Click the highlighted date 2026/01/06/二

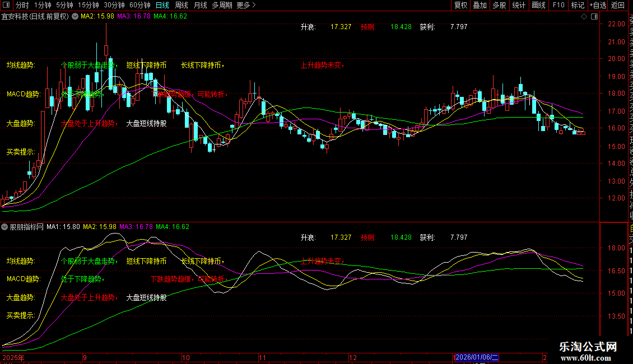pyautogui.click(x=476, y=357)
